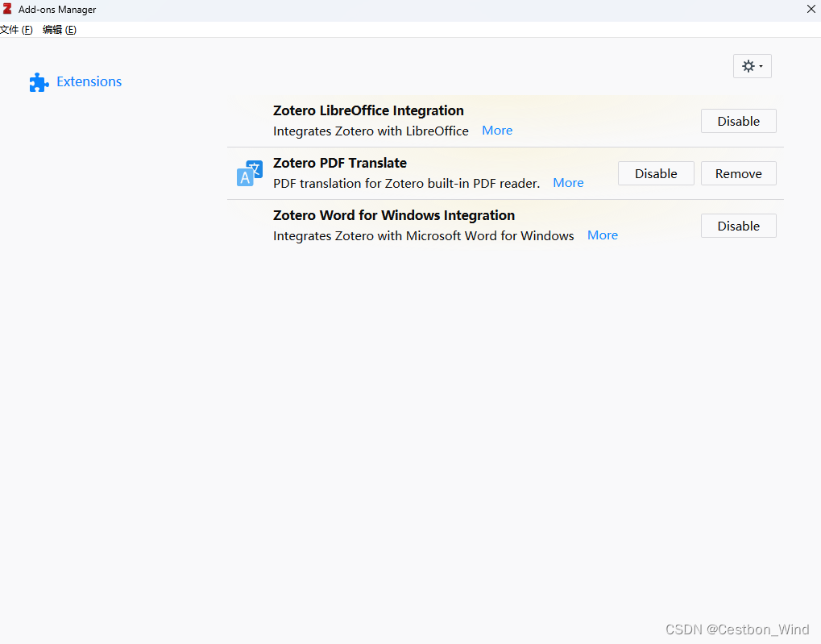Open More link for LibreOffice Integration
This screenshot has height=644, width=821.
497,131
